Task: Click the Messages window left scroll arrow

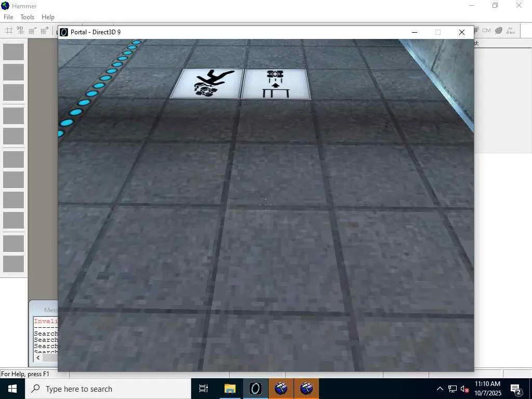Action: (x=38, y=357)
